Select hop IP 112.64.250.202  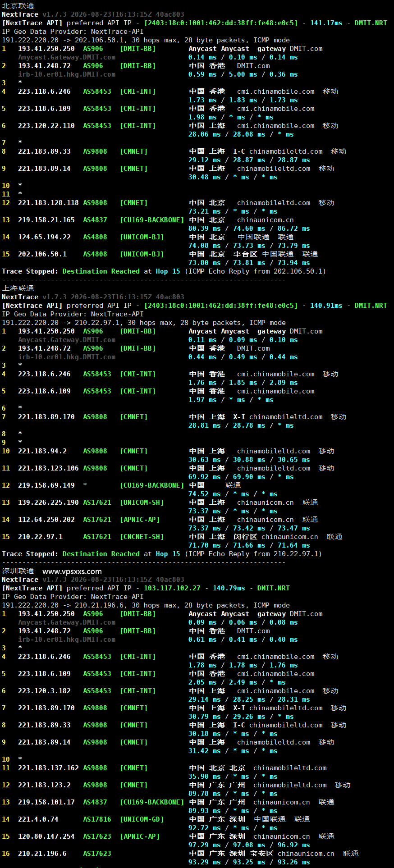(46, 520)
